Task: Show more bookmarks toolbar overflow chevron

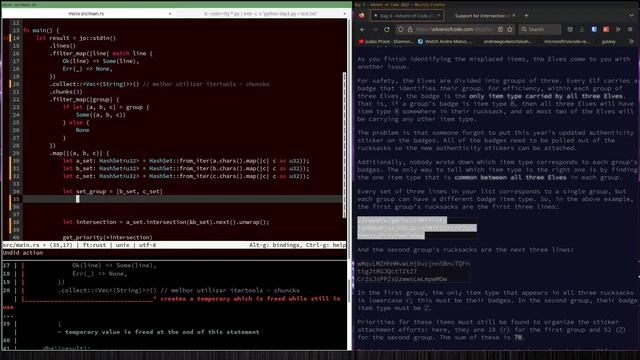Action: (x=631, y=41)
